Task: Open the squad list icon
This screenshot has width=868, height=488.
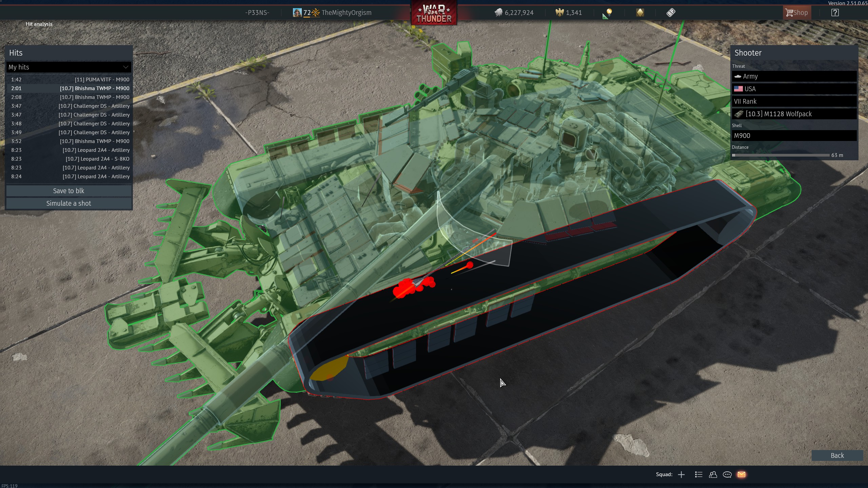Action: point(698,474)
